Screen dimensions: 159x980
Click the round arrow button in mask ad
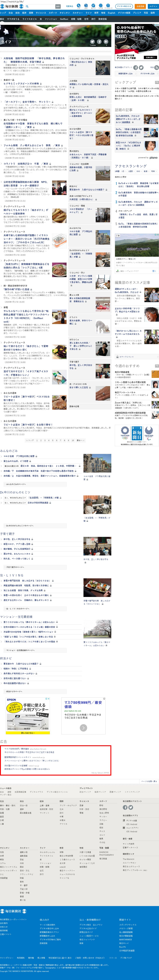[x=83, y=727]
